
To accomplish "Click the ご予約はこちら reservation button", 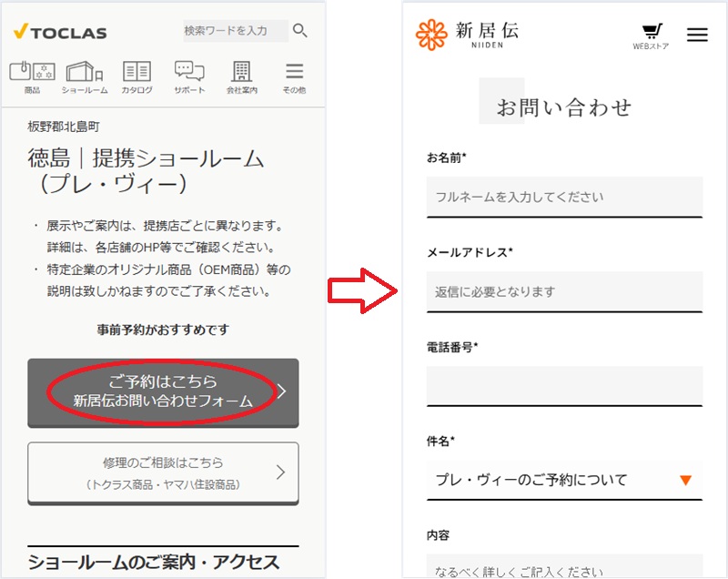I will [x=163, y=392].
